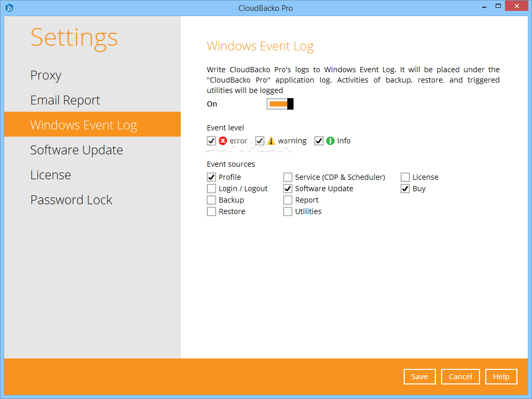
Task: Click the green Info icon
Action: (330, 141)
